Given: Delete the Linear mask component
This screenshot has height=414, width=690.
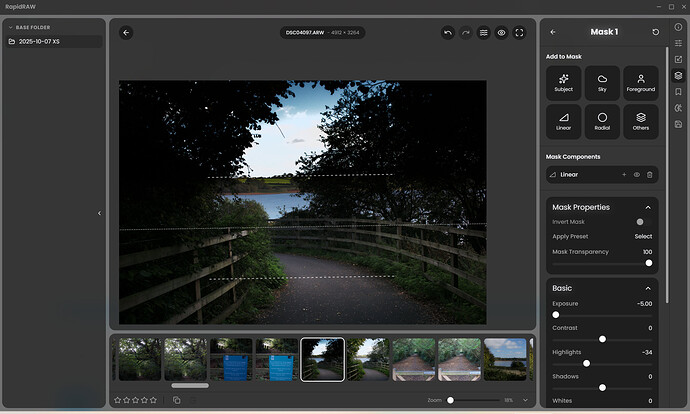Looking at the screenshot, I should click(649, 175).
